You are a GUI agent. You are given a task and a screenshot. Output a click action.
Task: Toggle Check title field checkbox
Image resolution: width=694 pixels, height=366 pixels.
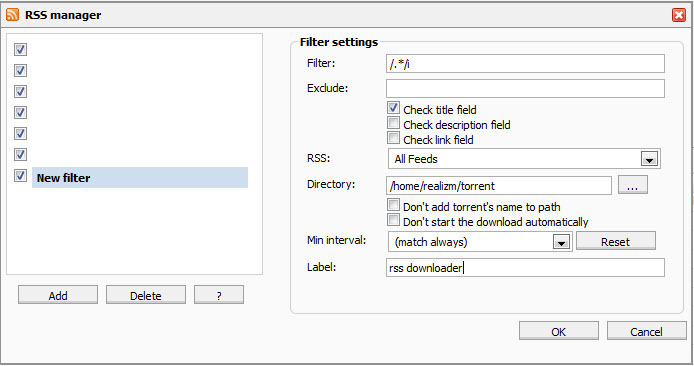pos(393,108)
